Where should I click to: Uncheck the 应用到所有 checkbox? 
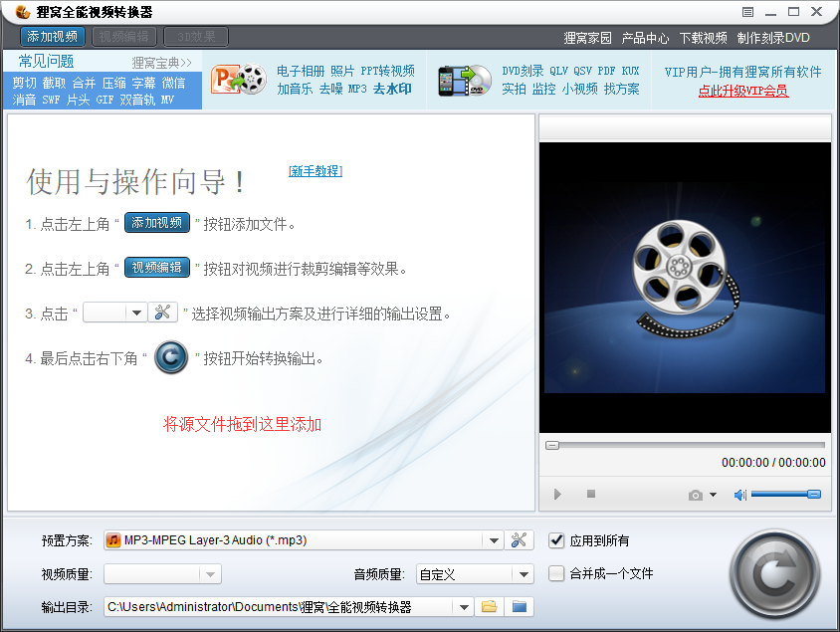557,540
